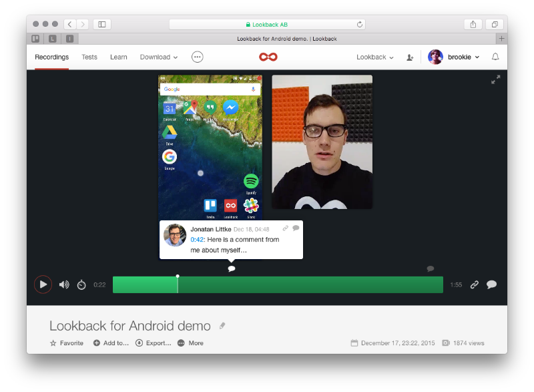534x392 pixels.
Task: Click the invite people icon
Action: tap(410, 57)
